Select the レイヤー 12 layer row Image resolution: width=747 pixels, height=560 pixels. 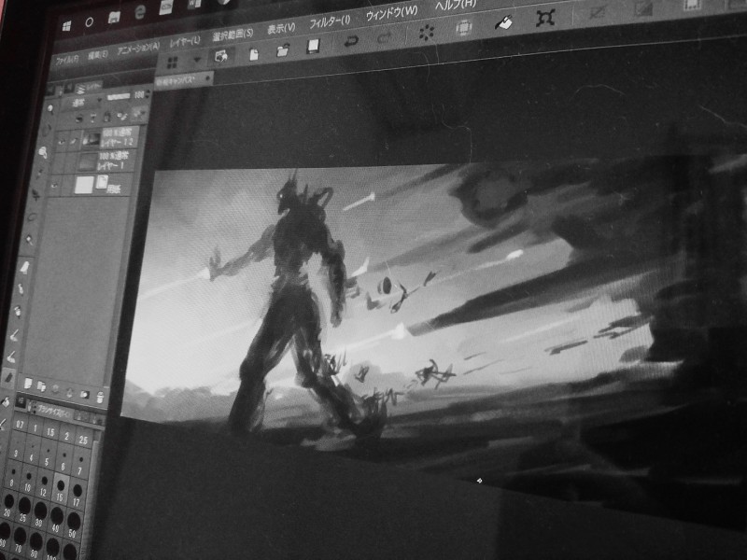coord(98,137)
